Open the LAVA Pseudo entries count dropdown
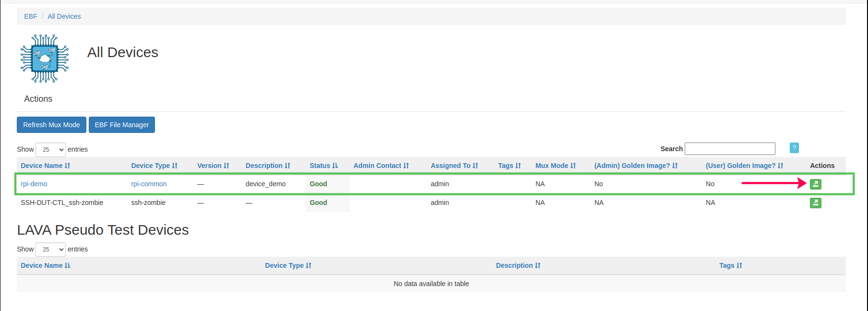The image size is (868, 311). (x=50, y=249)
